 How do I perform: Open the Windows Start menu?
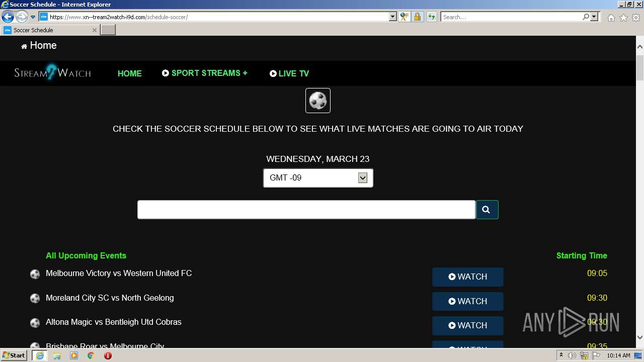(14, 355)
